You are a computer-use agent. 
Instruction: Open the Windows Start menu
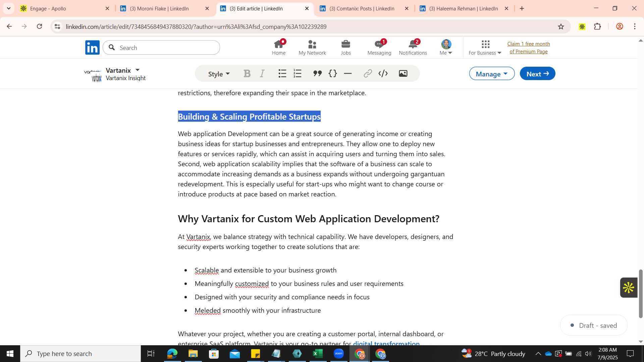click(10, 354)
